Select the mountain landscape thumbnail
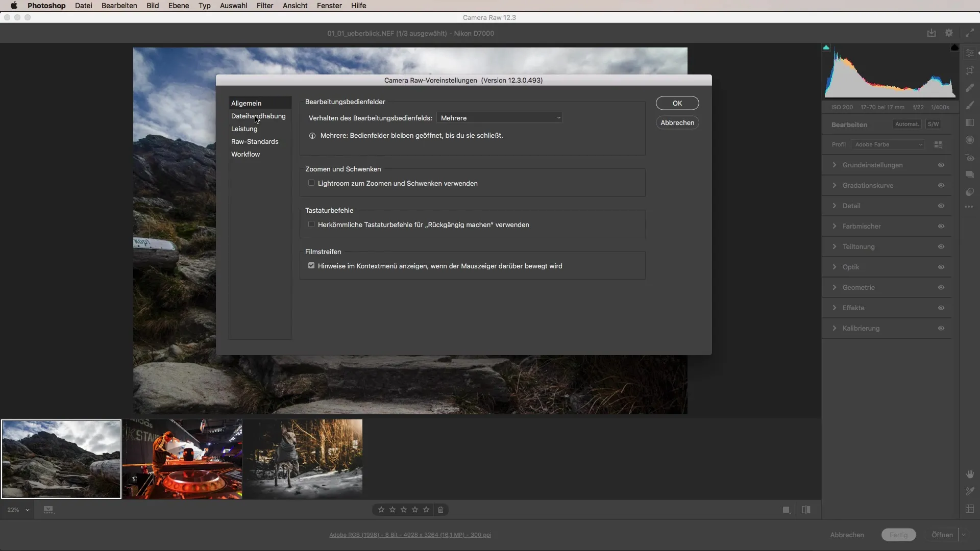This screenshot has height=551, width=980. click(x=61, y=459)
